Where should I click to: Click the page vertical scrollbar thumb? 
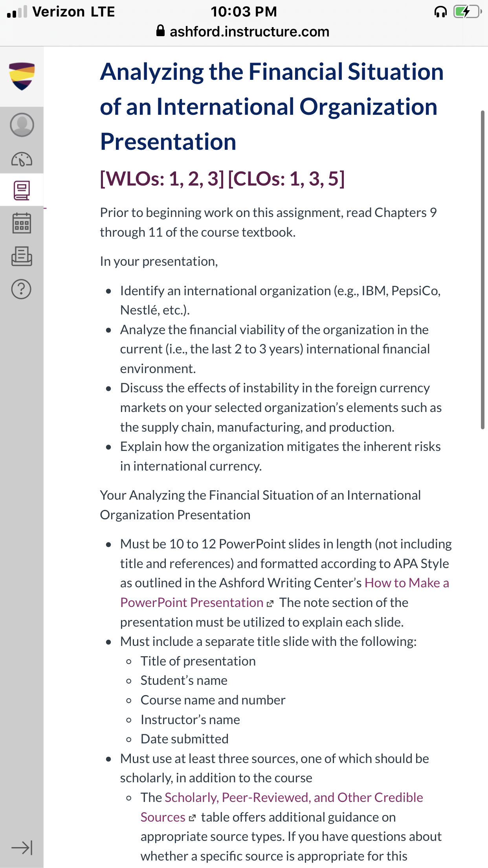483,270
